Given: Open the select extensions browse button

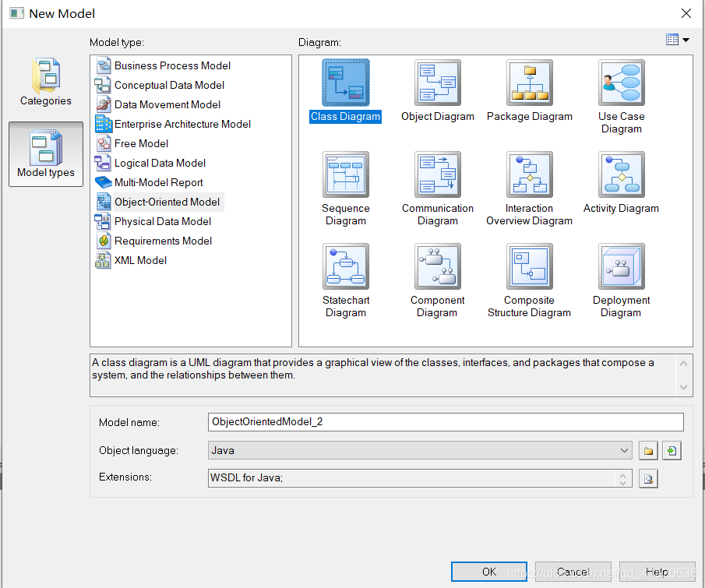Looking at the screenshot, I should (x=648, y=478).
